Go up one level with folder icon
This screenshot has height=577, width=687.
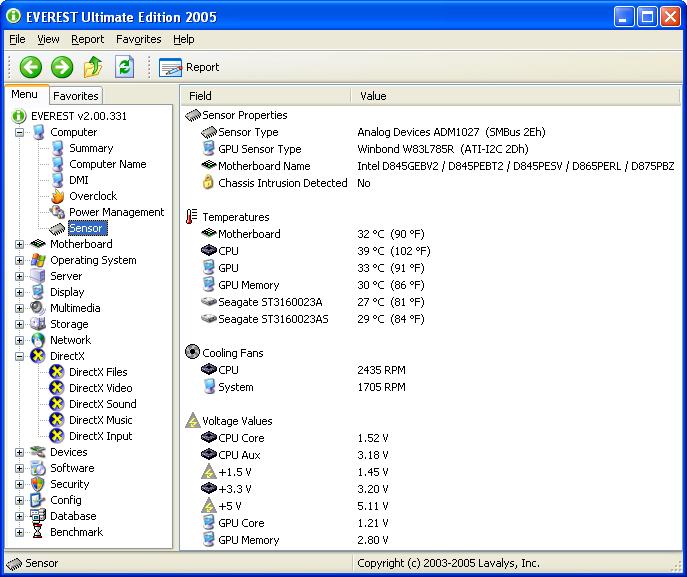pos(93,67)
